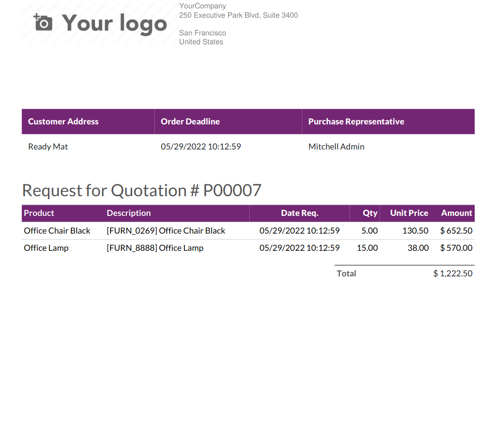Click Mitchell Admin representative name
This screenshot has height=448, width=497.
pos(336,147)
